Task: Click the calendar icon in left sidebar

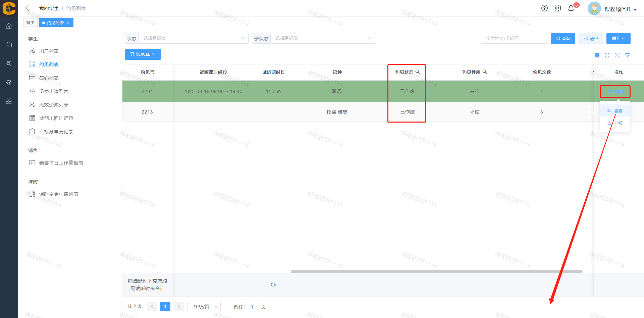Action: click(9, 45)
